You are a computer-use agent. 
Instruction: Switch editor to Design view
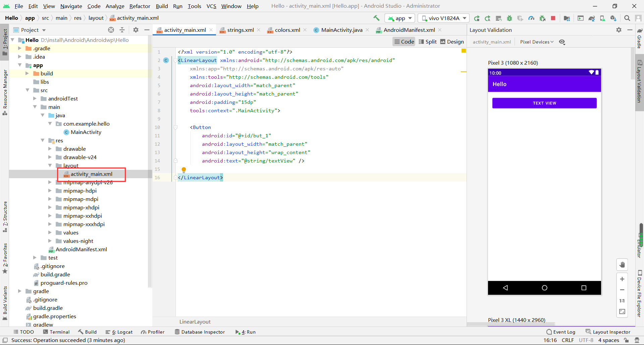pos(452,42)
